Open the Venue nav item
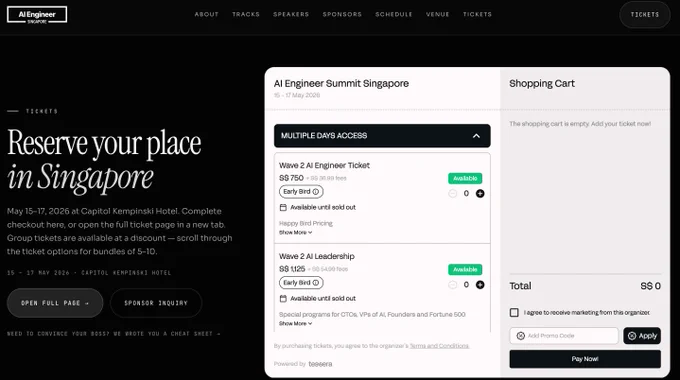680x380 pixels. point(438,14)
